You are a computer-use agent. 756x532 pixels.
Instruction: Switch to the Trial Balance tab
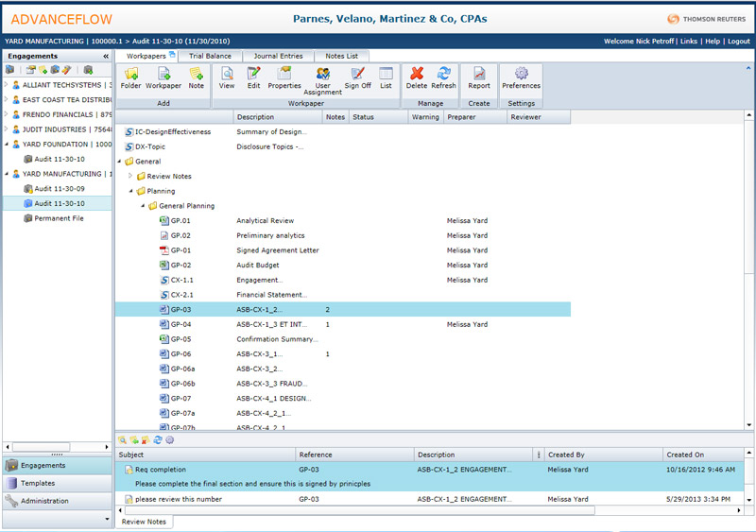(210, 56)
